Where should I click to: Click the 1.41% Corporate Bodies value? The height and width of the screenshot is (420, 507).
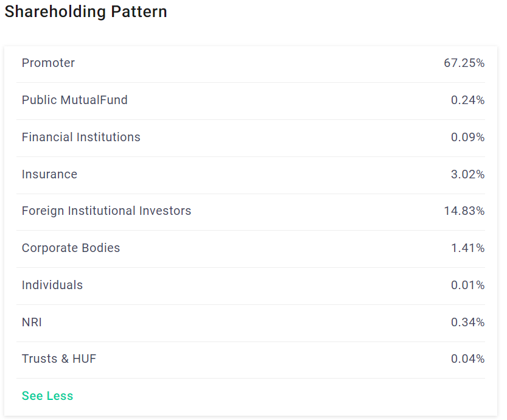(x=467, y=248)
